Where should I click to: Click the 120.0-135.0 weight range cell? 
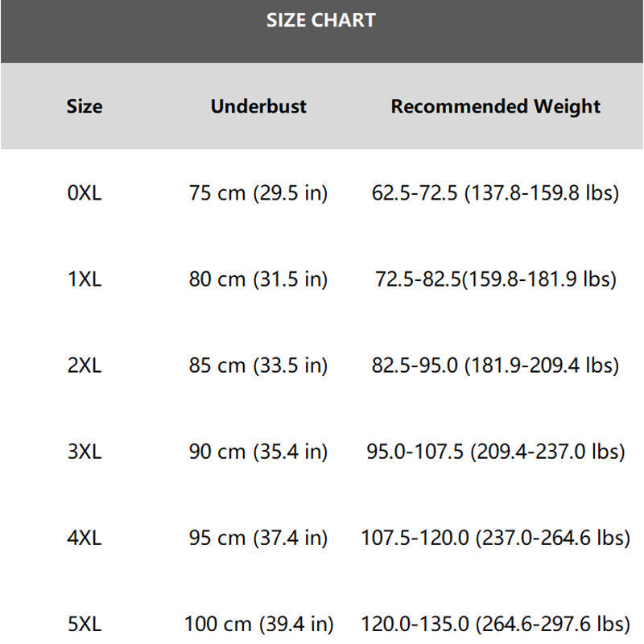(x=495, y=625)
